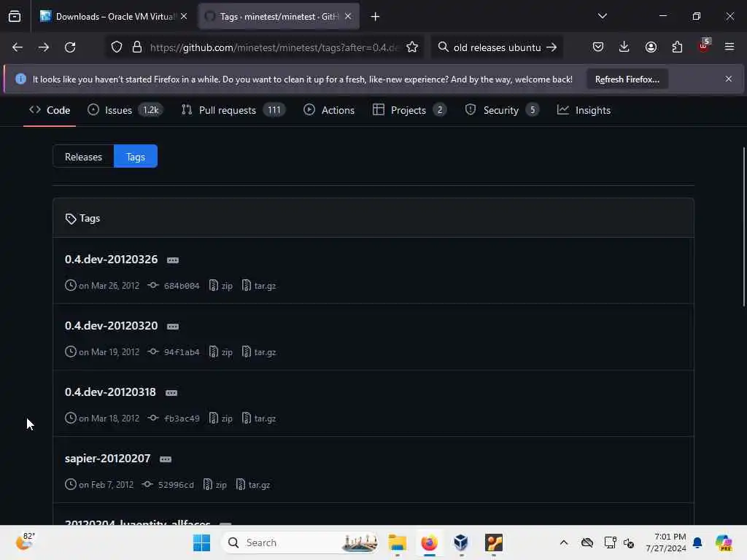747x560 pixels.
Task: Focus the browser search box
Action: (x=497, y=47)
